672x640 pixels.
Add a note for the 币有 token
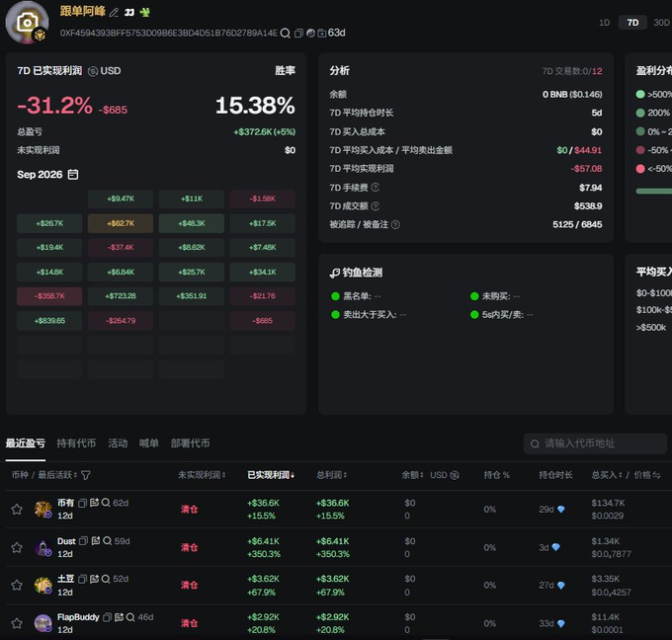[x=94, y=503]
